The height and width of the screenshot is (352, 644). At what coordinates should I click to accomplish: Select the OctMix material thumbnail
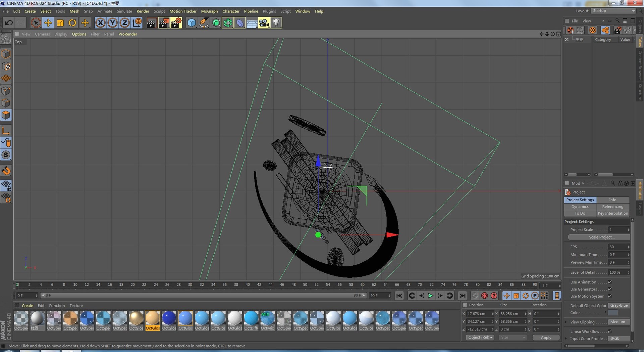(267, 320)
